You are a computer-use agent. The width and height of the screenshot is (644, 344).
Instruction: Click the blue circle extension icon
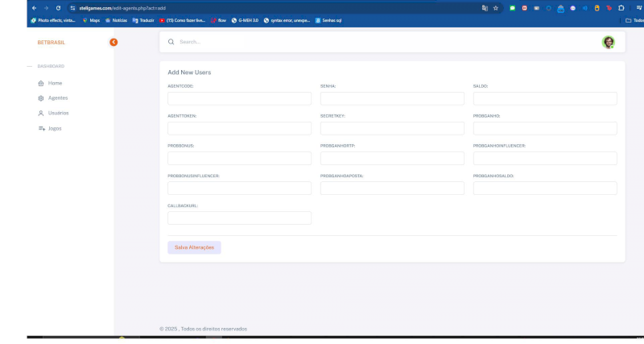pyautogui.click(x=549, y=8)
